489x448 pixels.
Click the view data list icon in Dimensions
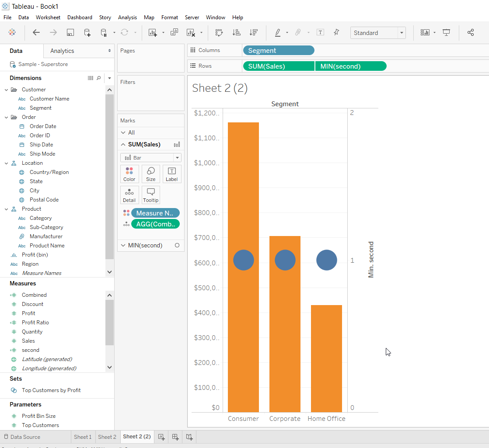91,78
